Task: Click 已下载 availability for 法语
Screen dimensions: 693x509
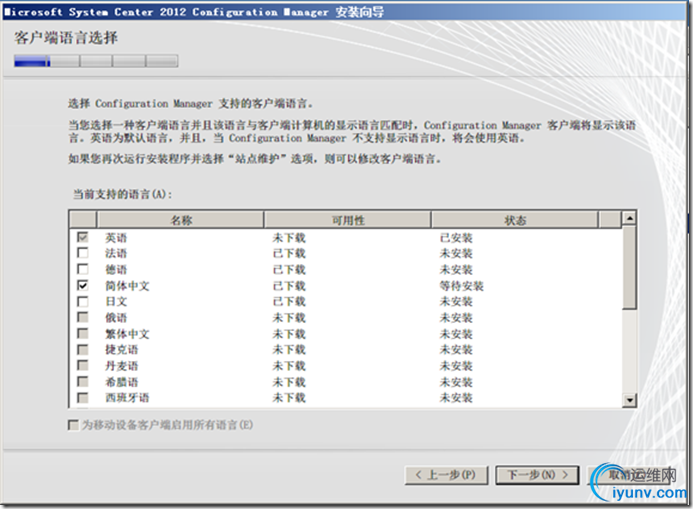Action: [289, 254]
